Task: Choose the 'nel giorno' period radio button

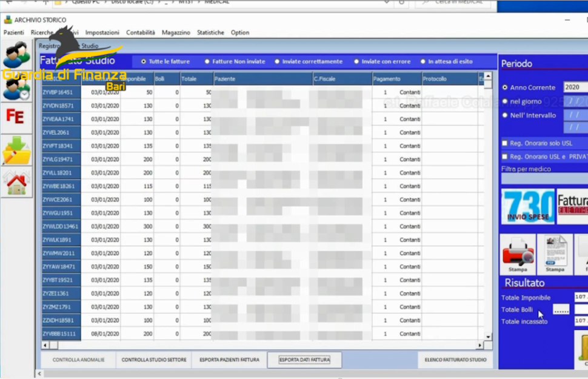Action: coord(505,101)
